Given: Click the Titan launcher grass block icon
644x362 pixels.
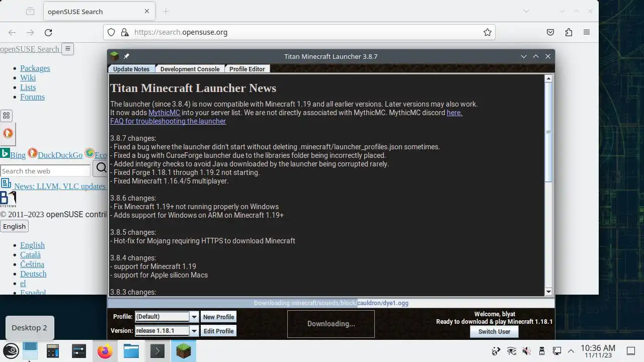Looking at the screenshot, I should click(x=114, y=56).
